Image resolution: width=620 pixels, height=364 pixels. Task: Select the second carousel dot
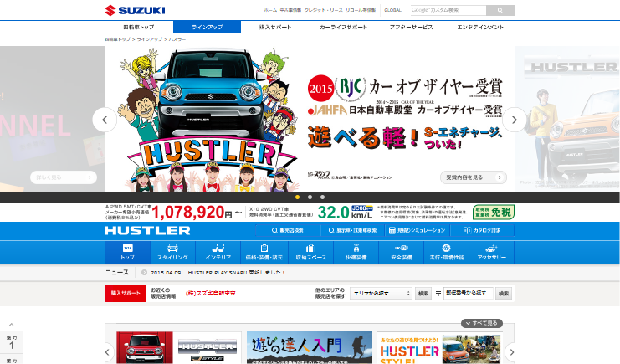coord(310,197)
